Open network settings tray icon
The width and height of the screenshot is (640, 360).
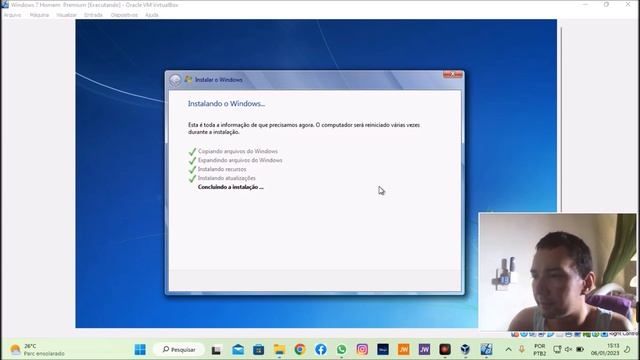[x=557, y=349]
